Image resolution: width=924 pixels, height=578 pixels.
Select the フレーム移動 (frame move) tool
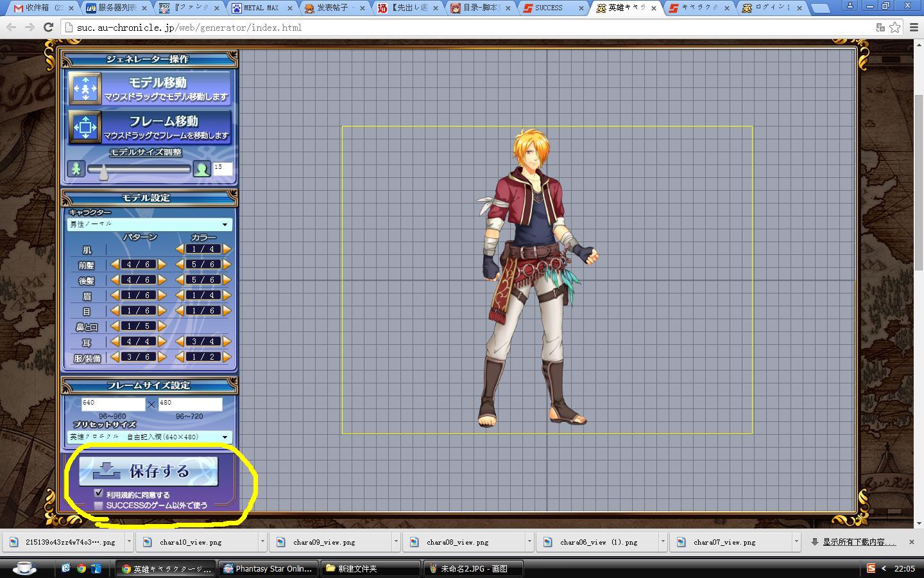pos(150,127)
